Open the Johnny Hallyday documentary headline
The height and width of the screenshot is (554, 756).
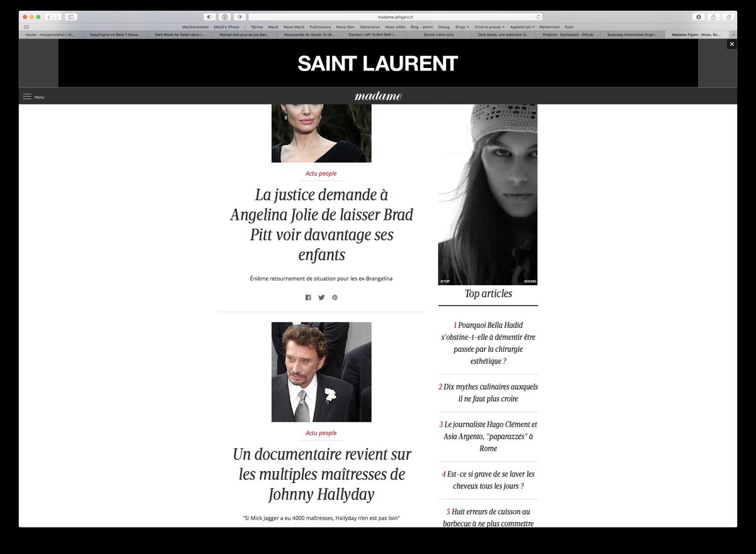(x=321, y=474)
